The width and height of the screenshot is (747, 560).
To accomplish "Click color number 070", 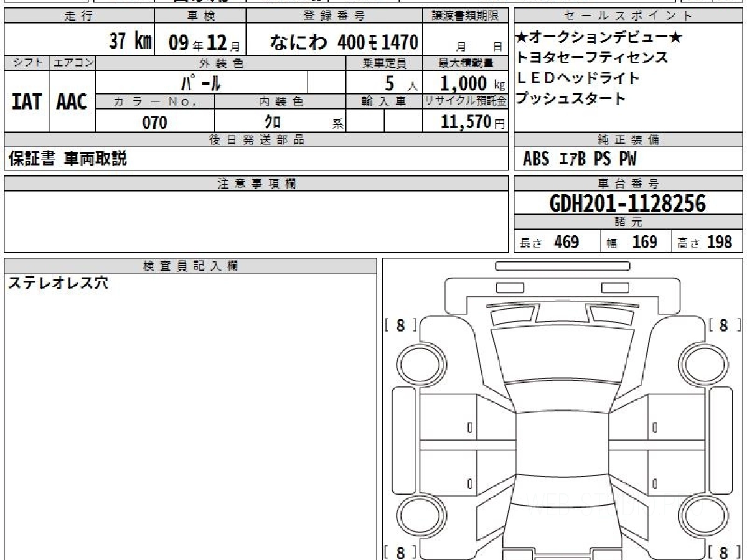I will click(155, 123).
